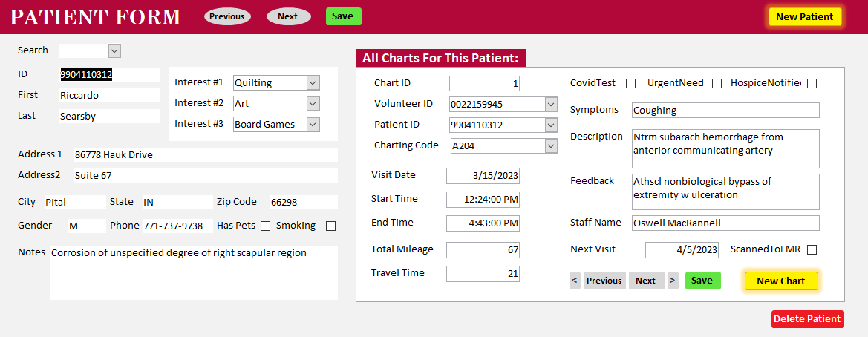The width and height of the screenshot is (868, 337).
Task: Open the Charting Code dropdown
Action: pyautogui.click(x=551, y=146)
